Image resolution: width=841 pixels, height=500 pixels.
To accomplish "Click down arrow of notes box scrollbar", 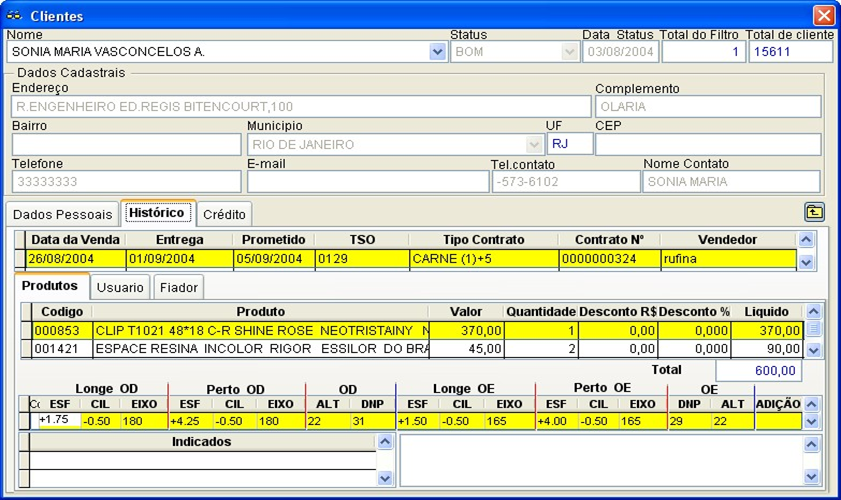I will [812, 476].
